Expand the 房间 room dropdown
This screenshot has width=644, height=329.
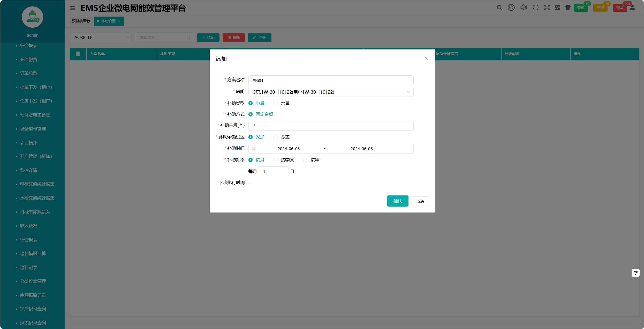pos(331,92)
